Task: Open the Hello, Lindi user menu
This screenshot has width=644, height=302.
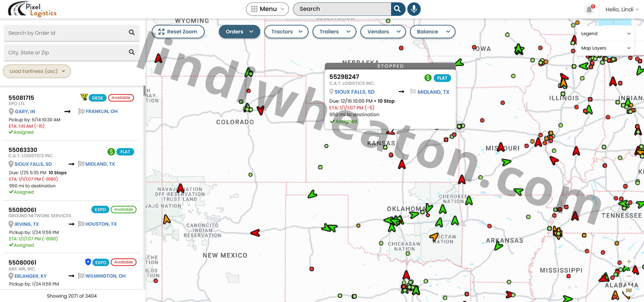Action: [622, 9]
